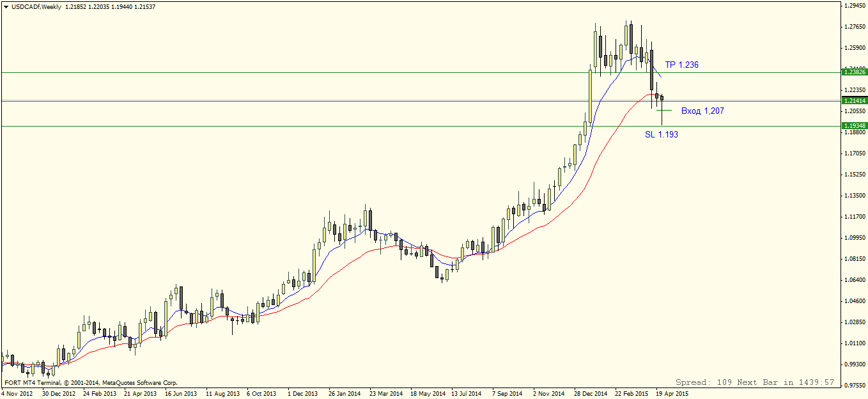Screen dimensions: 868x399
Task: Click the 1.15250 price axis label
Action: point(856,175)
